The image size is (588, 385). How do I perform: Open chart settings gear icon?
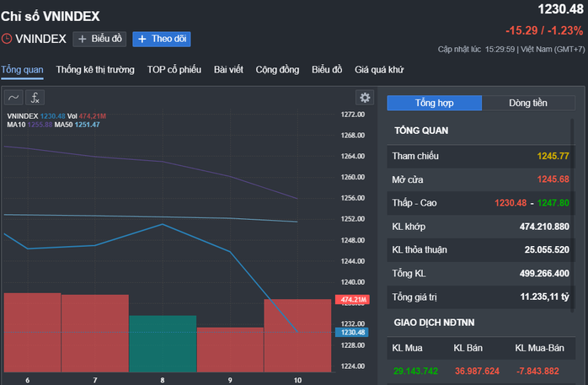[365, 98]
